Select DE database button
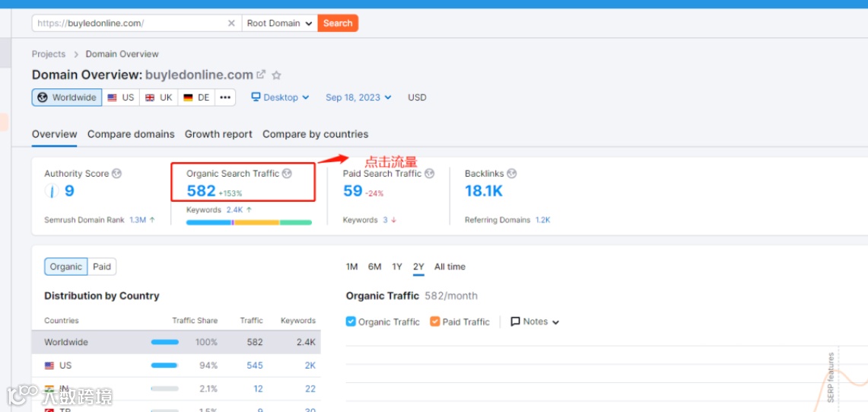Screen dimensions: 868x412 pos(196,97)
